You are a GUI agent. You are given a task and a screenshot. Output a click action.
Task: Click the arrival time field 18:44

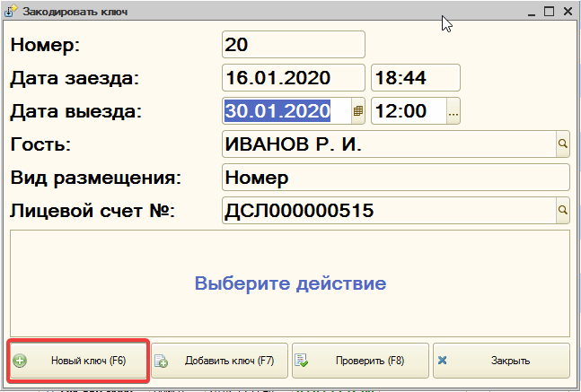(x=416, y=78)
